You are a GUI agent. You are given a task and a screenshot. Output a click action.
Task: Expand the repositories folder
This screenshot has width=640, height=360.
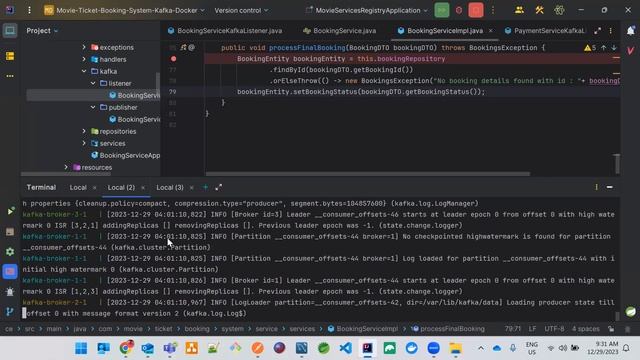[84, 131]
